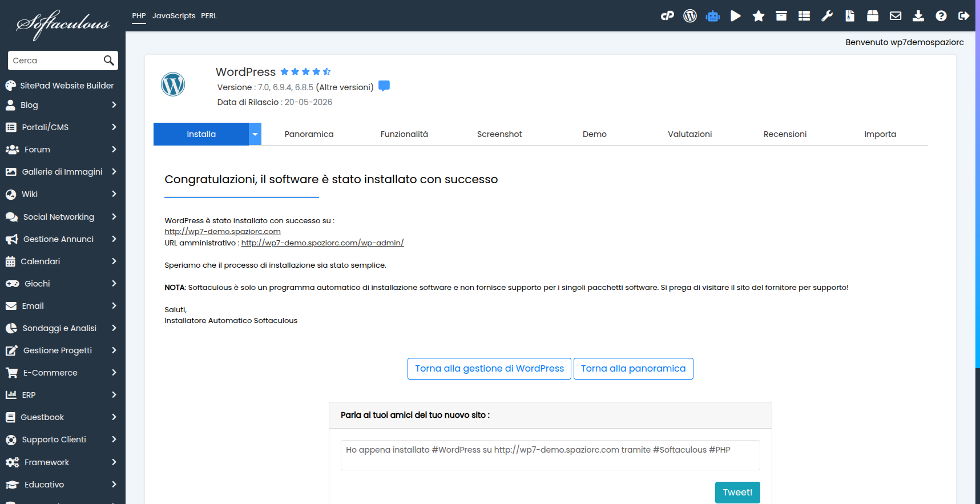Viewport: 980px width, 504px height.
Task: Open the question mark help icon
Action: (941, 16)
